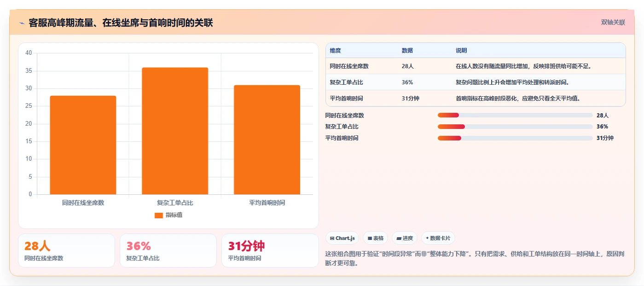Select the 表格 tag chip
Image resolution: width=644 pixels, height=286 pixels.
click(x=376, y=238)
